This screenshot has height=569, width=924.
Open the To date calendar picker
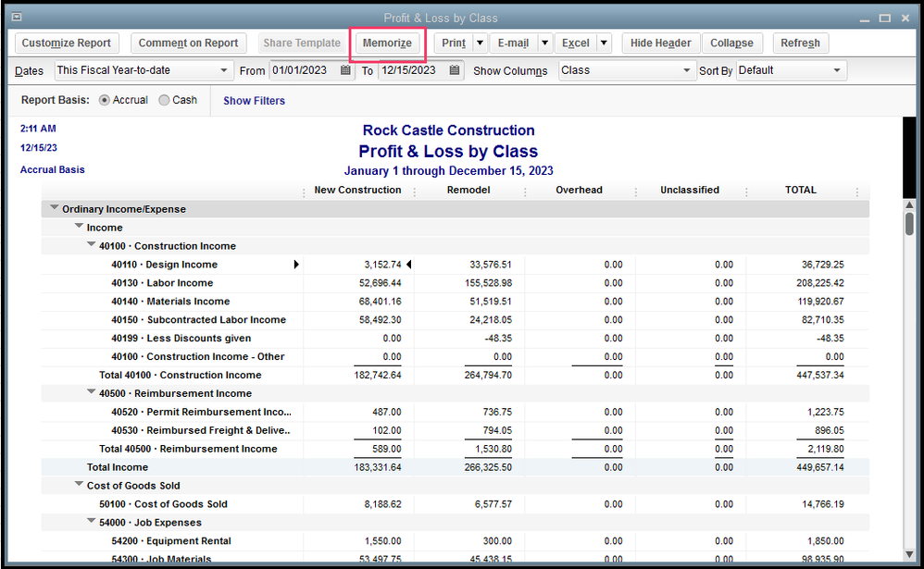455,70
